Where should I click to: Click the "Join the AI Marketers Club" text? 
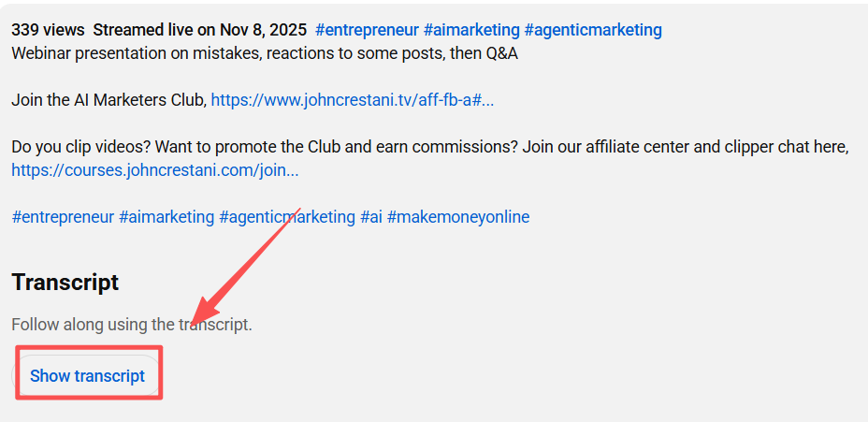[108, 100]
